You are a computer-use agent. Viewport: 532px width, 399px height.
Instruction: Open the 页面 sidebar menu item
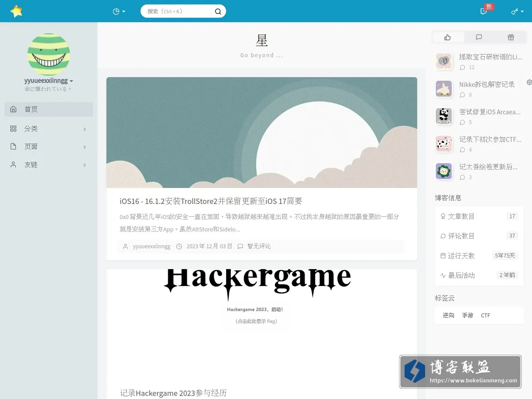pos(49,146)
